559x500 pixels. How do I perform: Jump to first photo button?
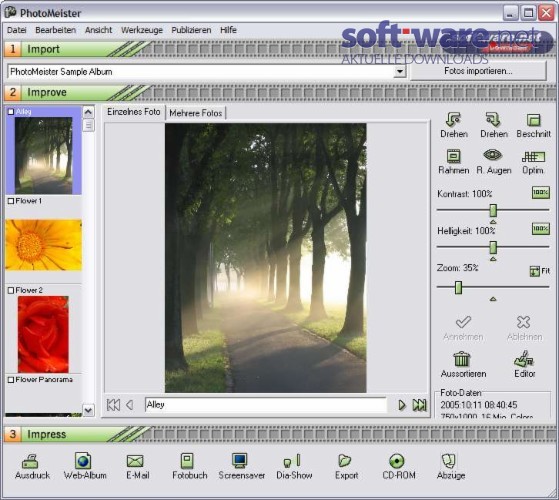[113, 405]
